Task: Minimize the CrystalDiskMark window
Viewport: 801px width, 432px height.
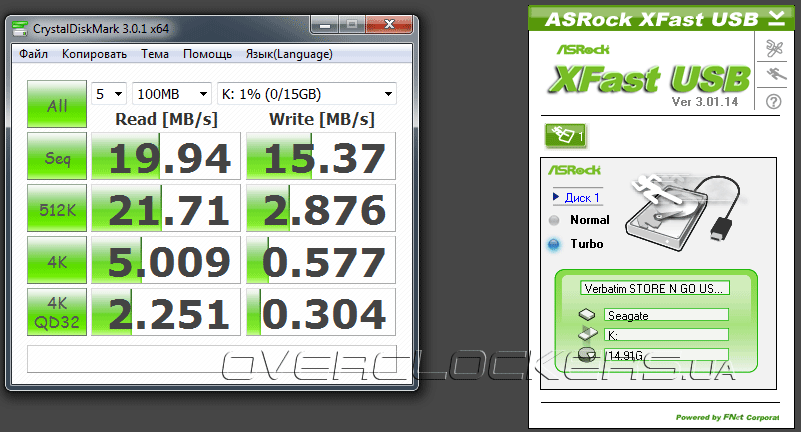Action: tap(324, 25)
